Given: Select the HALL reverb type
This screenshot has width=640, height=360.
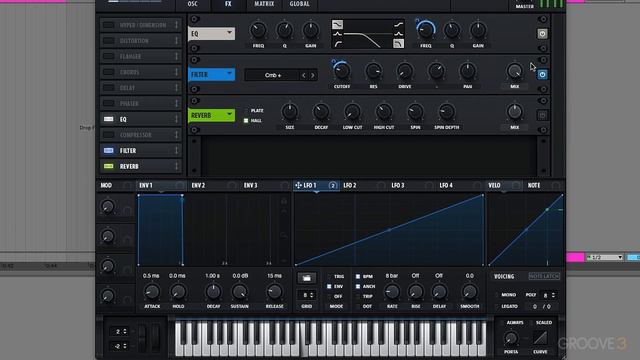Looking at the screenshot, I should [x=246, y=120].
